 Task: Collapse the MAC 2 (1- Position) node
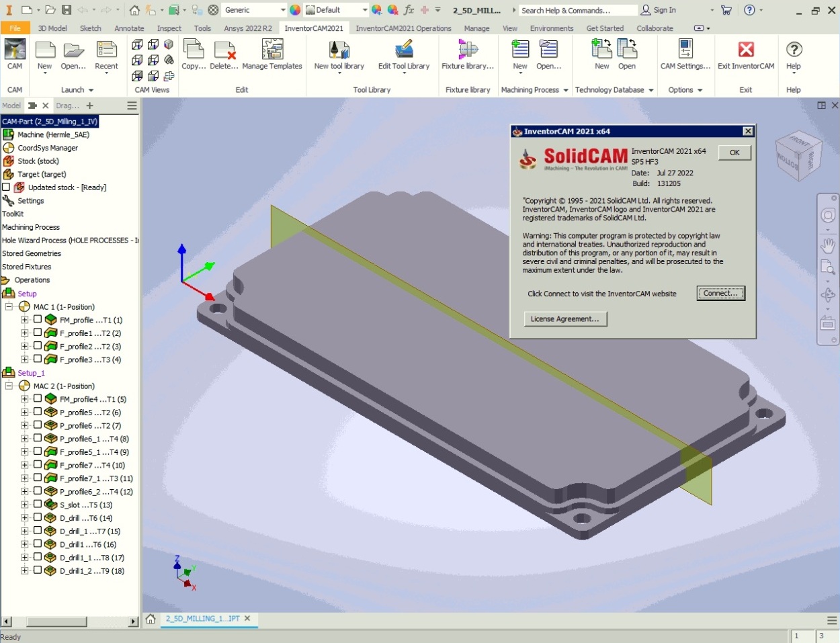click(x=9, y=386)
